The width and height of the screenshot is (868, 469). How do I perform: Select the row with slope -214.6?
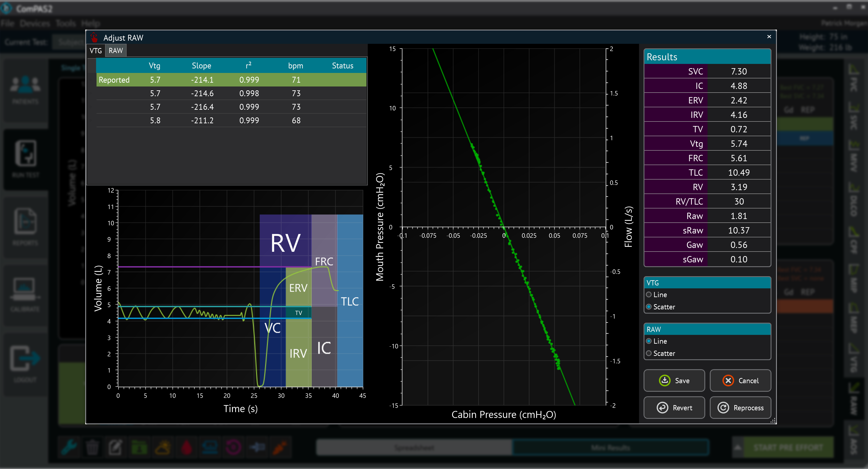point(231,93)
